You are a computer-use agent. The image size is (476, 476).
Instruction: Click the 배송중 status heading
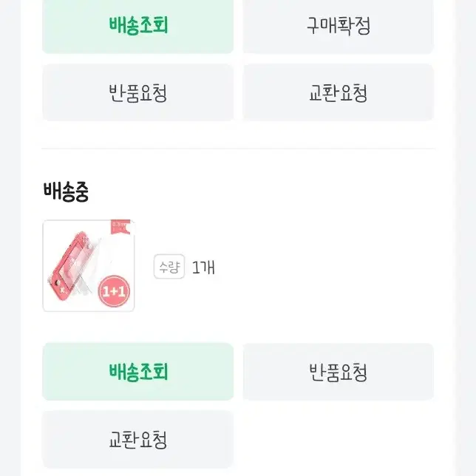[66, 191]
